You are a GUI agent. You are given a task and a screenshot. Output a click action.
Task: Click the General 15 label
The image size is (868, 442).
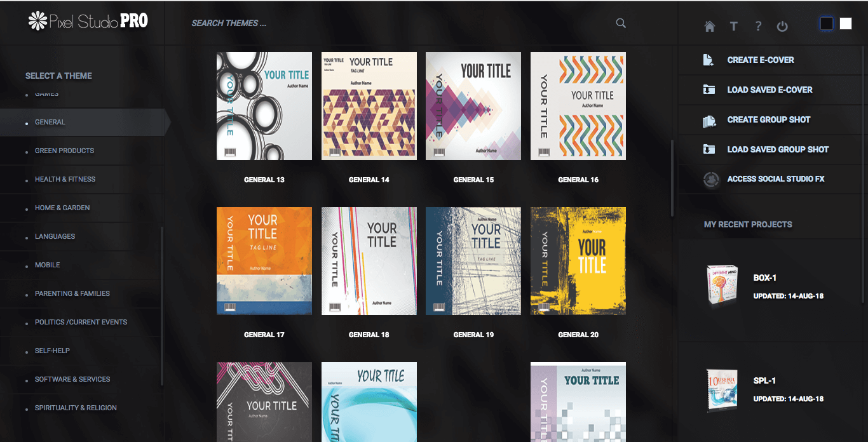click(473, 180)
